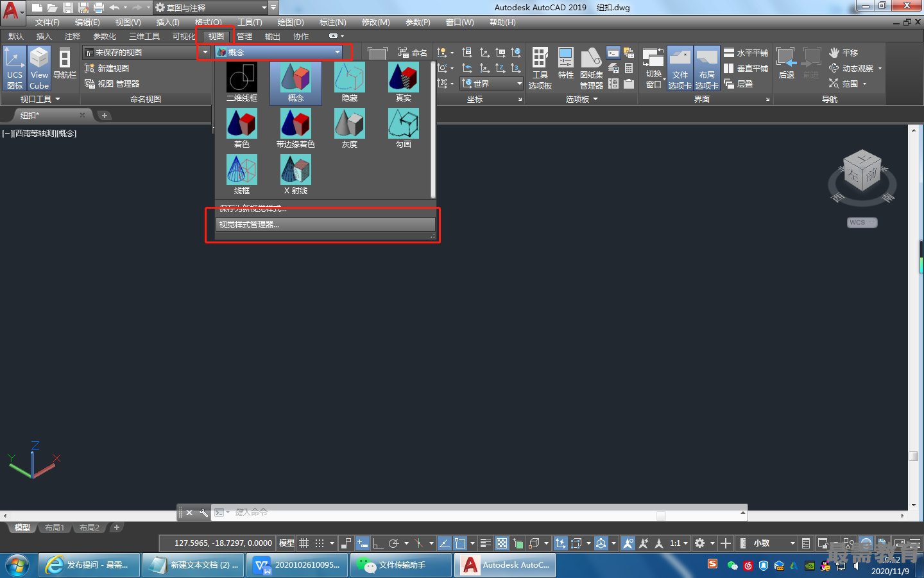Apply the 线框 wireframe visual style
Image resolution: width=924 pixels, height=578 pixels.
click(x=242, y=175)
